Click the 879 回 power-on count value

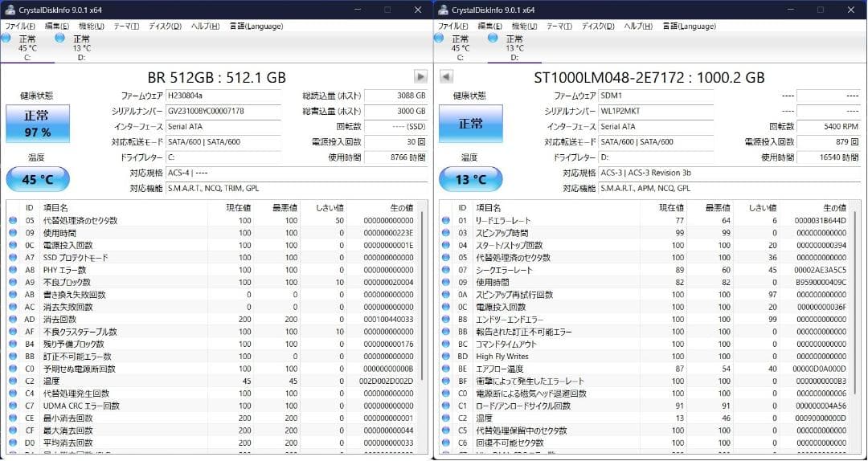(x=829, y=141)
